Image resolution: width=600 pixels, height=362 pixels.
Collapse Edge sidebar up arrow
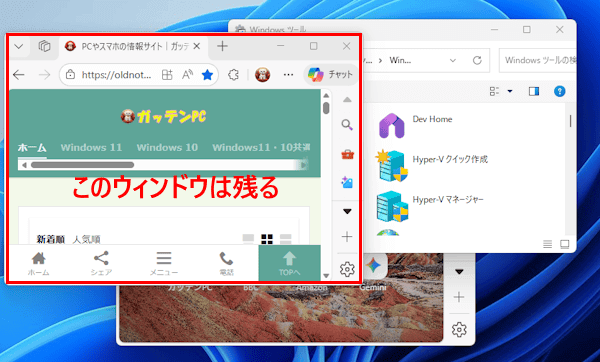[x=347, y=100]
